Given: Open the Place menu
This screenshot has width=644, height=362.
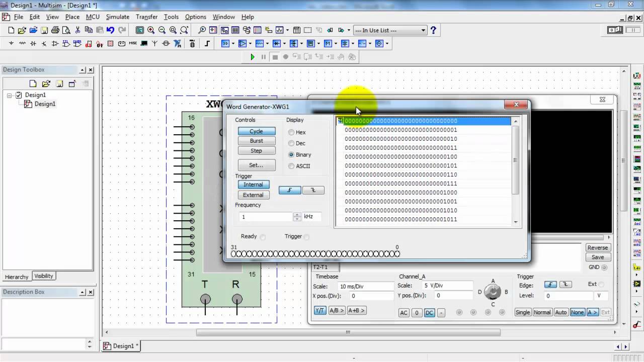Looking at the screenshot, I should coord(72,17).
